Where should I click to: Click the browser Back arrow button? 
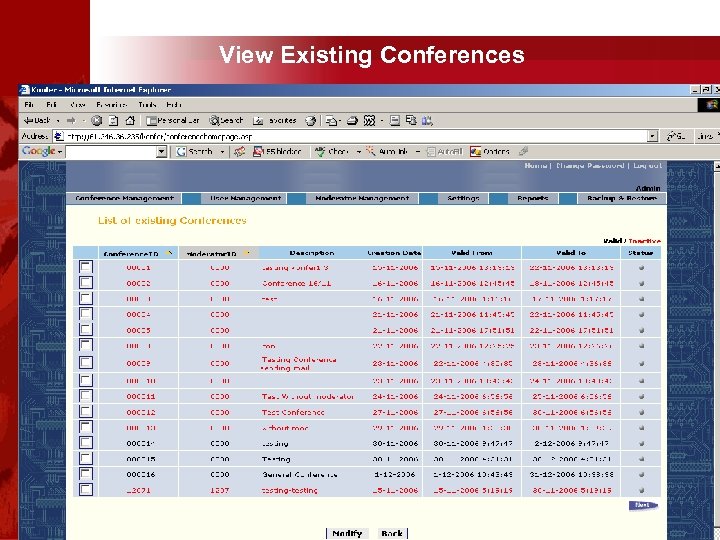[x=36, y=121]
